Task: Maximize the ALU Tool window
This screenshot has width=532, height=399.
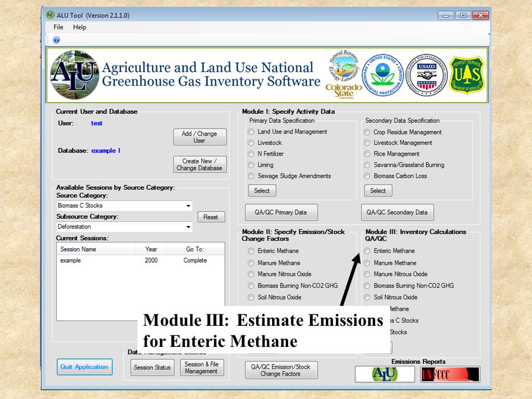Action: click(x=463, y=16)
